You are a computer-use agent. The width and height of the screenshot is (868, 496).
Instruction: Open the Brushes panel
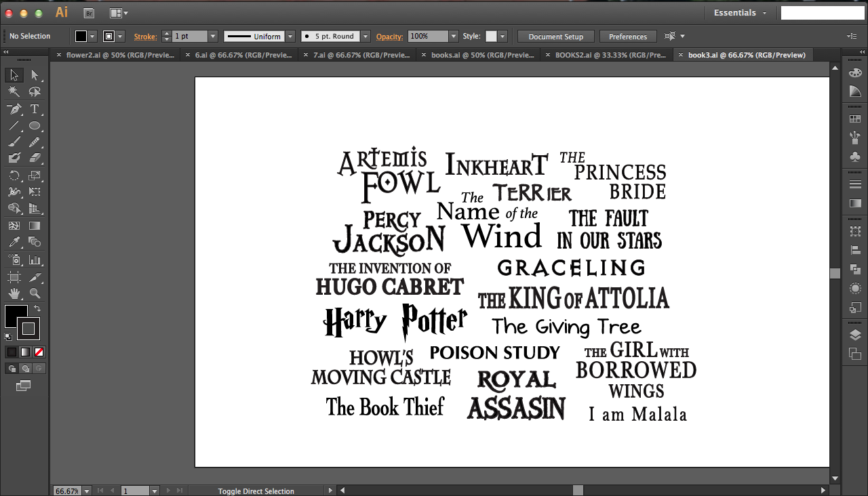pos(855,138)
